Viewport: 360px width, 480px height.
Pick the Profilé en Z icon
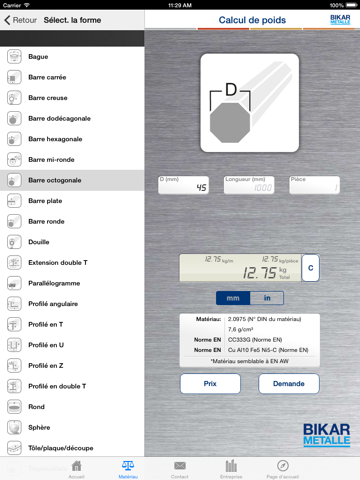[x=14, y=366]
